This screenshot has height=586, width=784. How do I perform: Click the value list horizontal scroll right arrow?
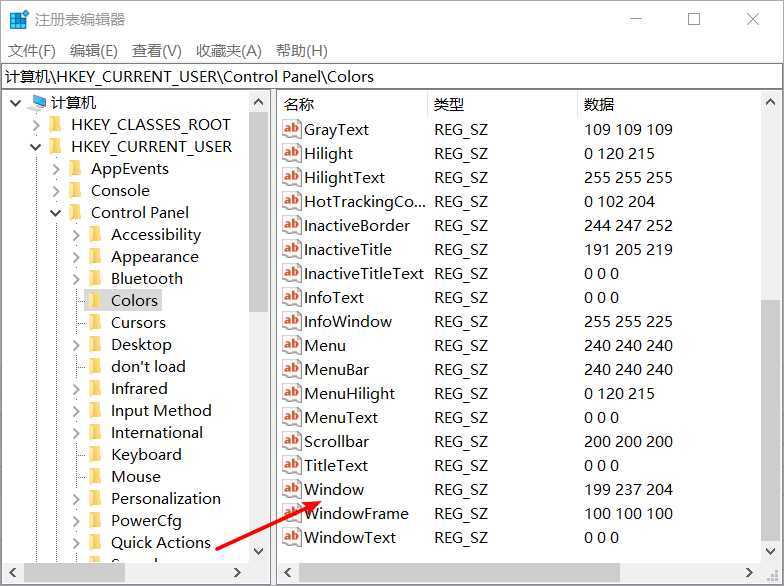click(749, 572)
